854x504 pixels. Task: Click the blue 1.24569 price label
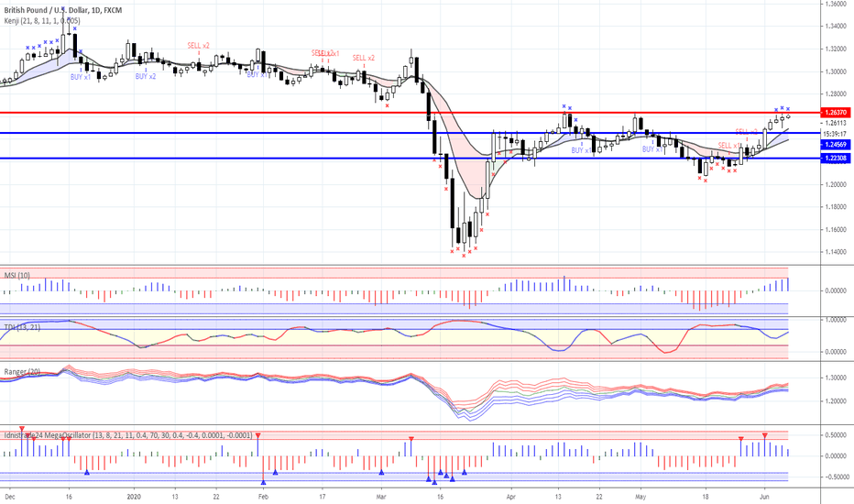[x=836, y=145]
